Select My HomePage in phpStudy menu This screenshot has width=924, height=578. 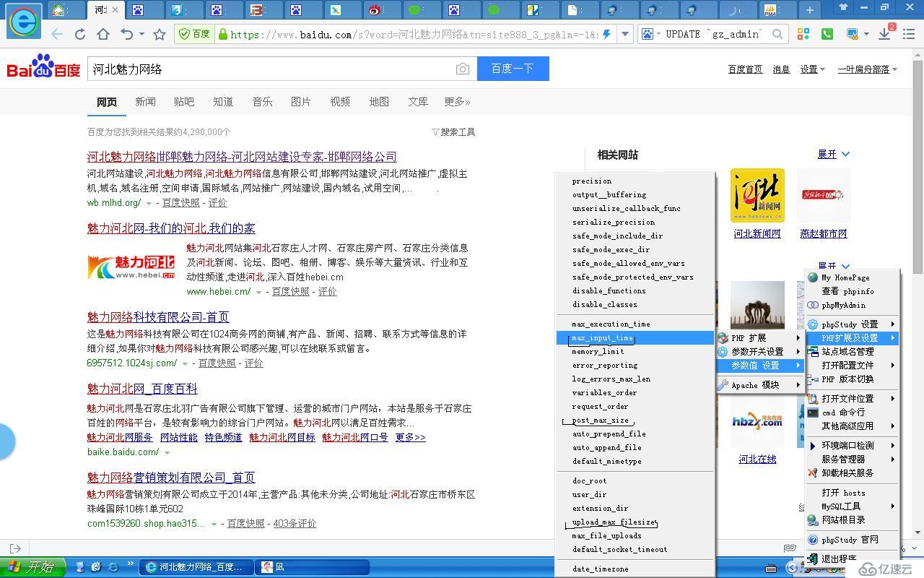tap(845, 277)
